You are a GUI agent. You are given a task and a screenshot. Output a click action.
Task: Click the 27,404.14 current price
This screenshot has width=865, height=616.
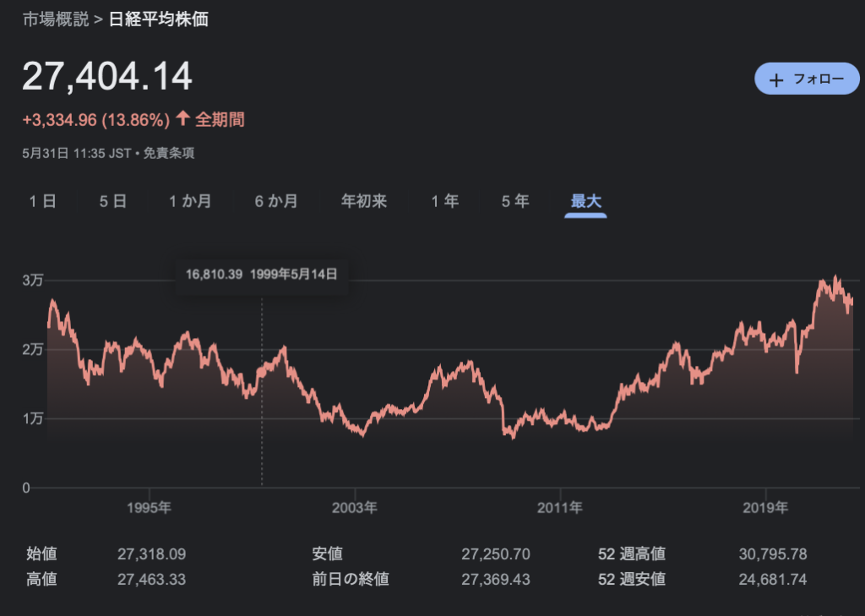pyautogui.click(x=107, y=76)
